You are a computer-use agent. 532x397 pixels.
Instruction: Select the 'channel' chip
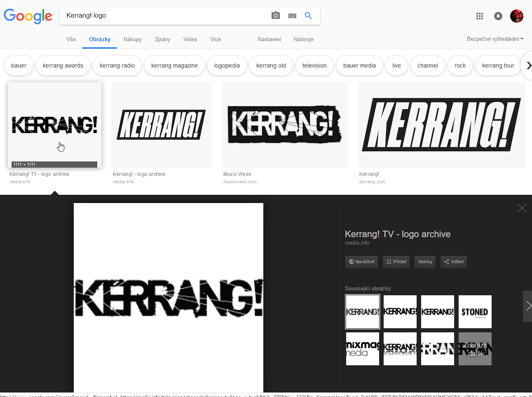(x=428, y=65)
